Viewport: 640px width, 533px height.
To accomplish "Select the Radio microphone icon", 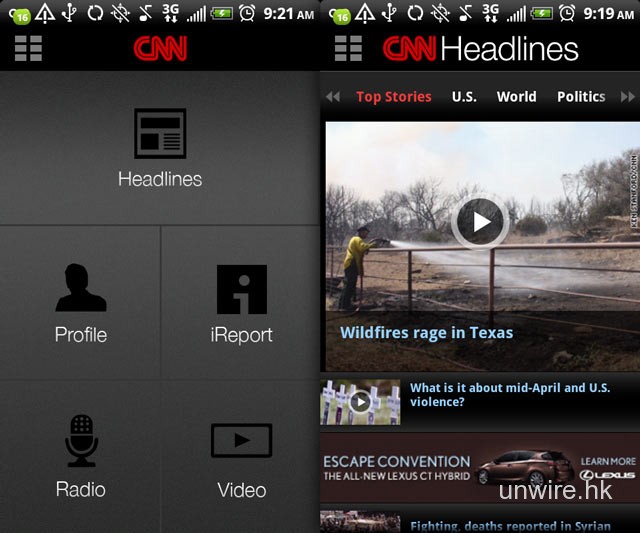I will click(x=81, y=441).
